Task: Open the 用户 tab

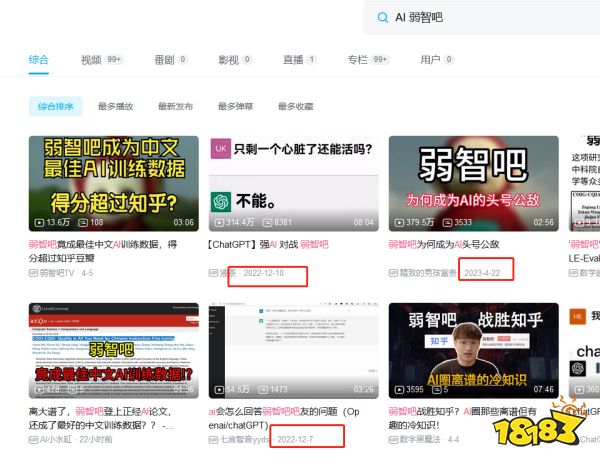Action: pos(437,60)
